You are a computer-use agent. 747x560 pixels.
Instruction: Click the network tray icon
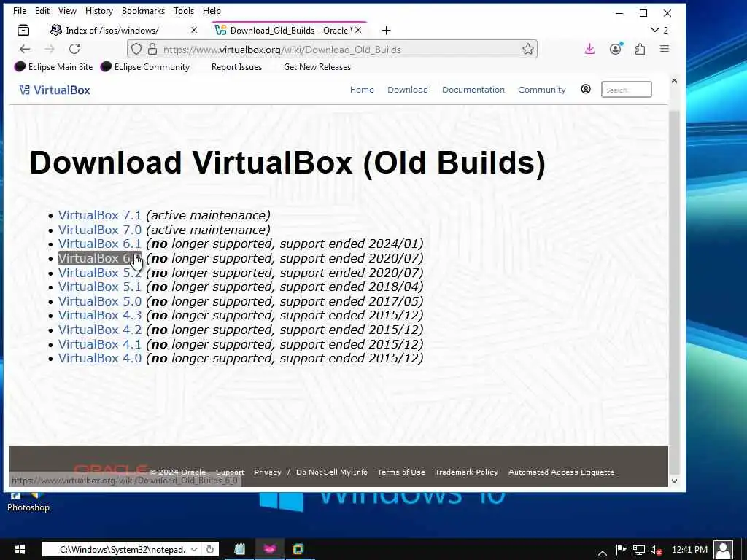click(639, 550)
